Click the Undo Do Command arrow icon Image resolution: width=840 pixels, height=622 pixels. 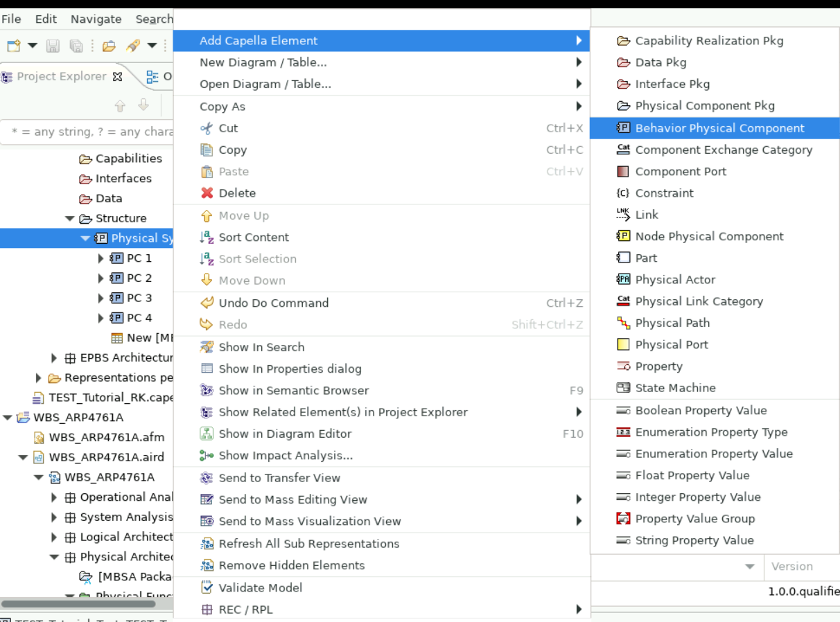[x=207, y=303]
